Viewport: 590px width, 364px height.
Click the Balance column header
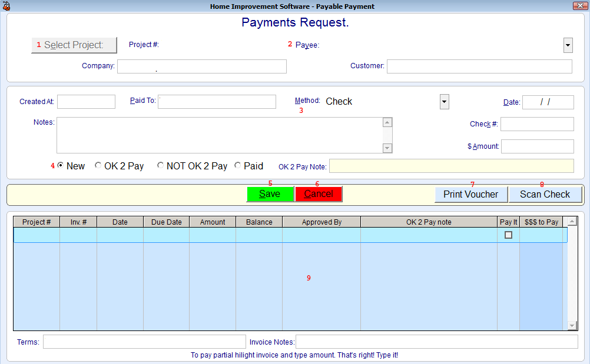pos(259,222)
